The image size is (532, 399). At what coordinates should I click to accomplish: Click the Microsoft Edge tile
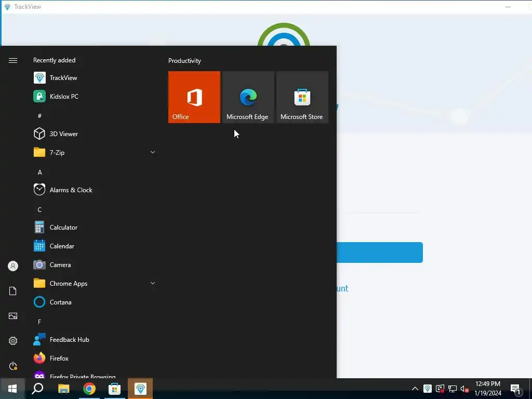[248, 97]
